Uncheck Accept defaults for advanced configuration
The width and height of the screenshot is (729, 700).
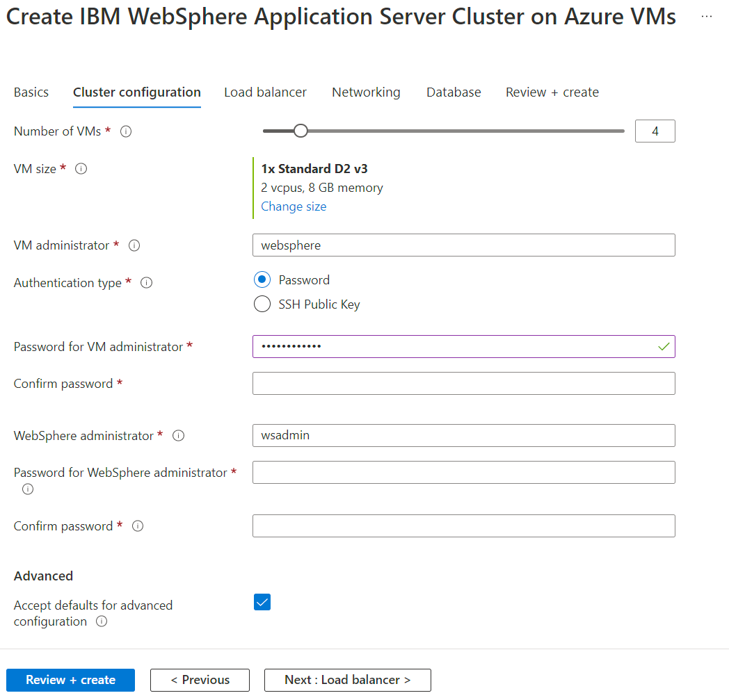coord(262,602)
